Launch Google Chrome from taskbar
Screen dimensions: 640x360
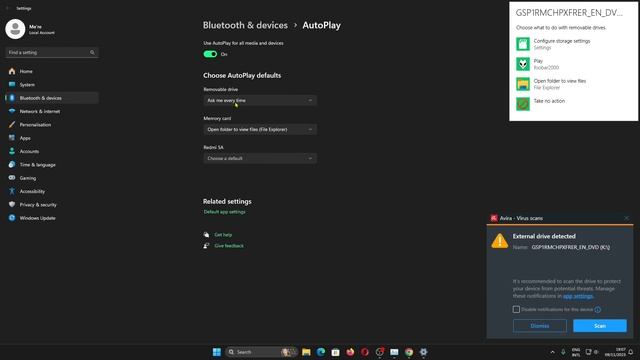pyautogui.click(x=409, y=352)
